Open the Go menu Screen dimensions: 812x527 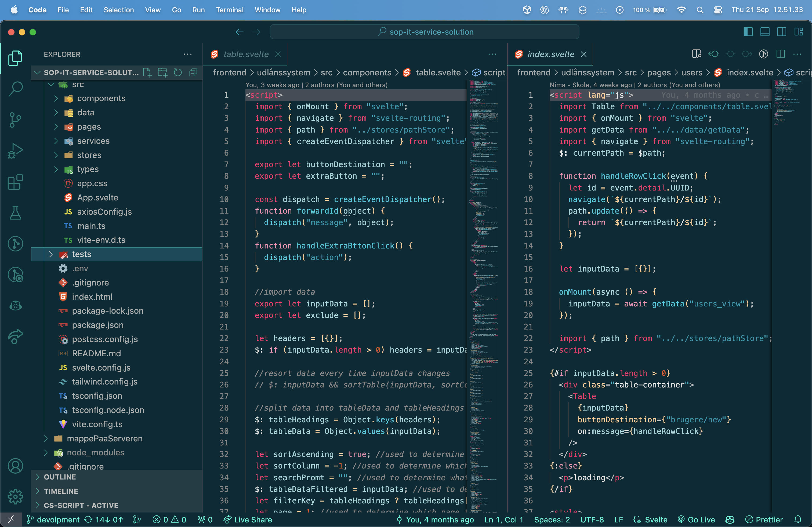tap(176, 10)
